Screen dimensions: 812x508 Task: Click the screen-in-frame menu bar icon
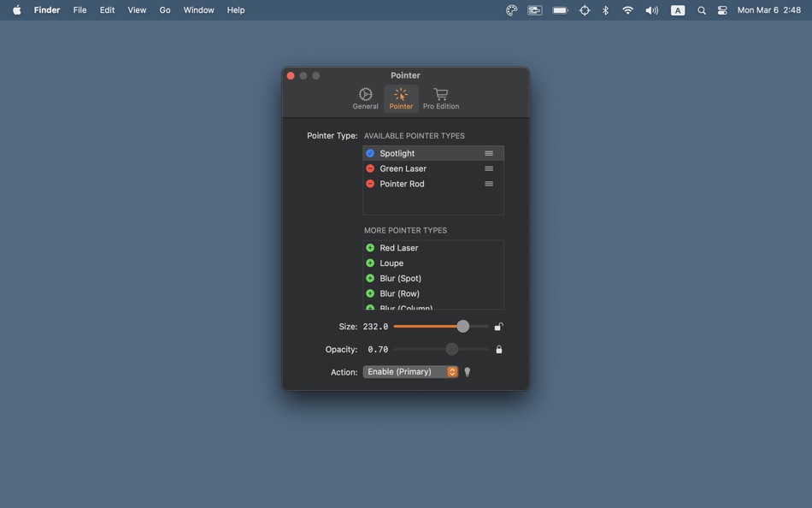coord(535,10)
